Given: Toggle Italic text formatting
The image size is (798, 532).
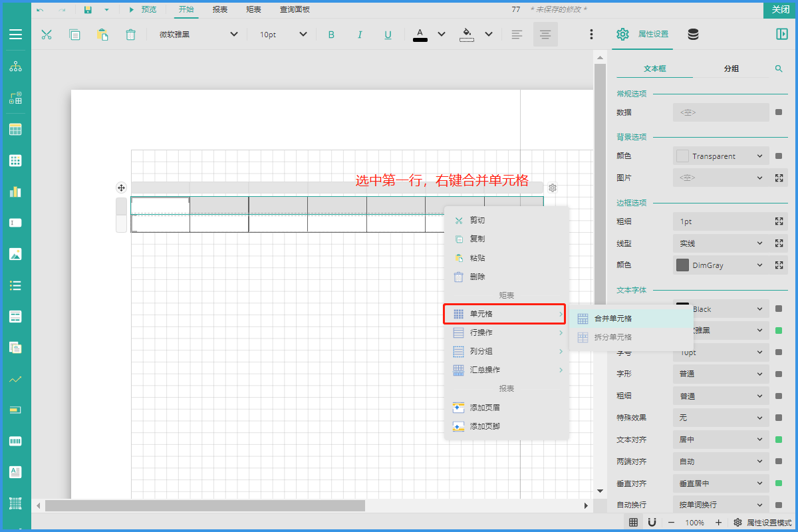Looking at the screenshot, I should click(x=360, y=35).
